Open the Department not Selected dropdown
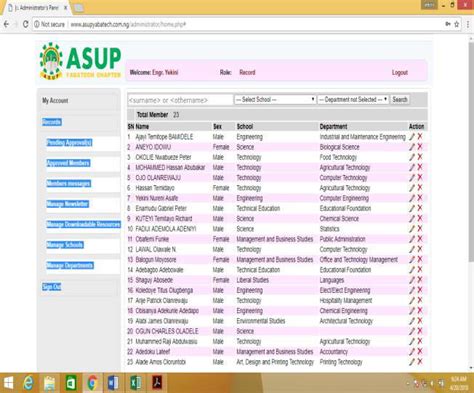This screenshot has height=393, width=474. pyautogui.click(x=353, y=99)
